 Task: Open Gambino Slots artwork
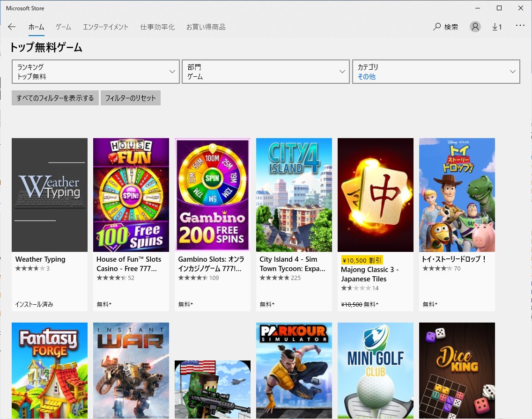[x=213, y=195]
